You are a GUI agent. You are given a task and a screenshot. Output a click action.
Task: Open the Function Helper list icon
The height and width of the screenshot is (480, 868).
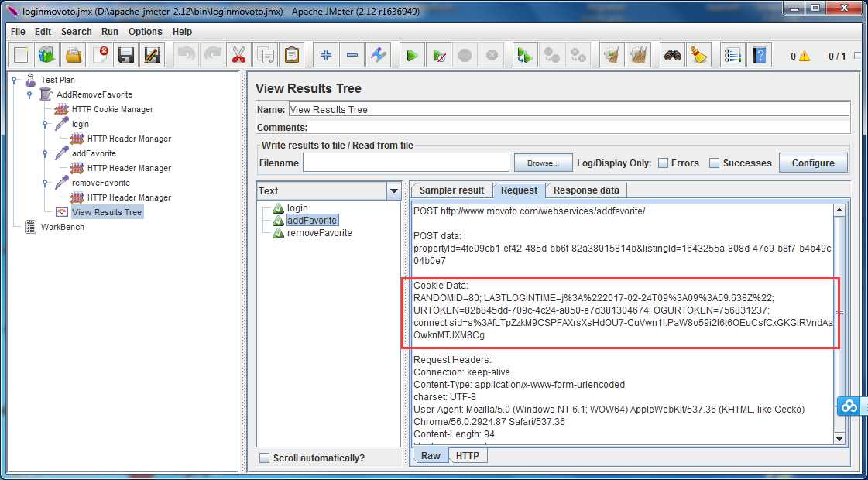pyautogui.click(x=732, y=56)
